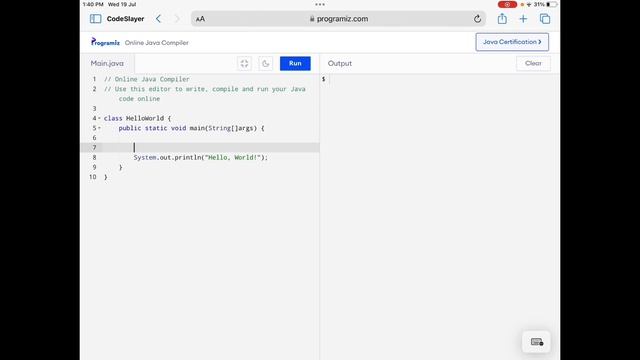The image size is (640, 360).
Task: Click "Hello, World!" string literal
Action: click(x=232, y=158)
